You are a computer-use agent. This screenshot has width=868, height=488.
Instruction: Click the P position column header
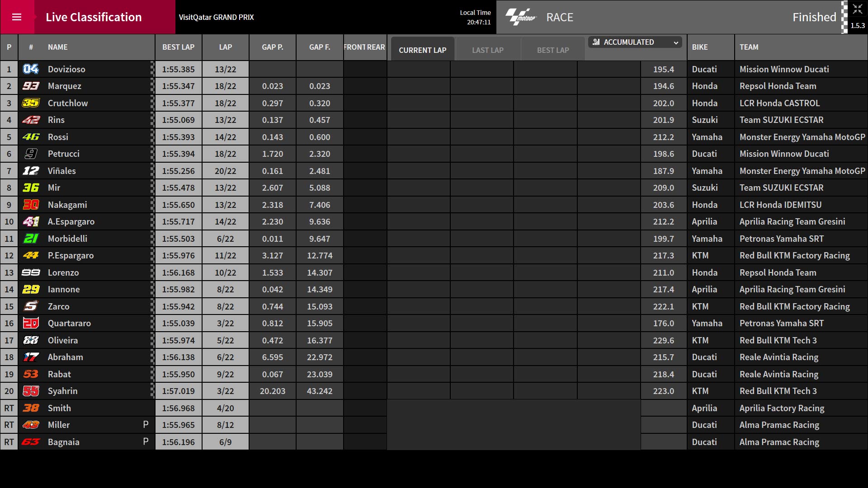click(9, 47)
